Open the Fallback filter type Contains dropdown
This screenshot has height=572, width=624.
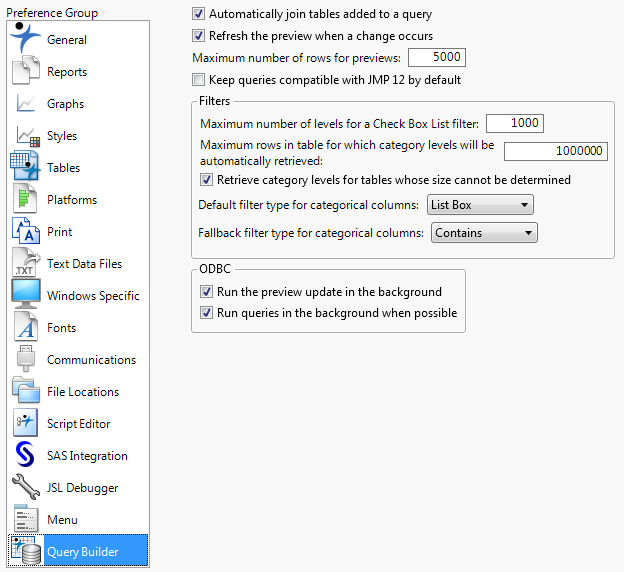tap(484, 232)
